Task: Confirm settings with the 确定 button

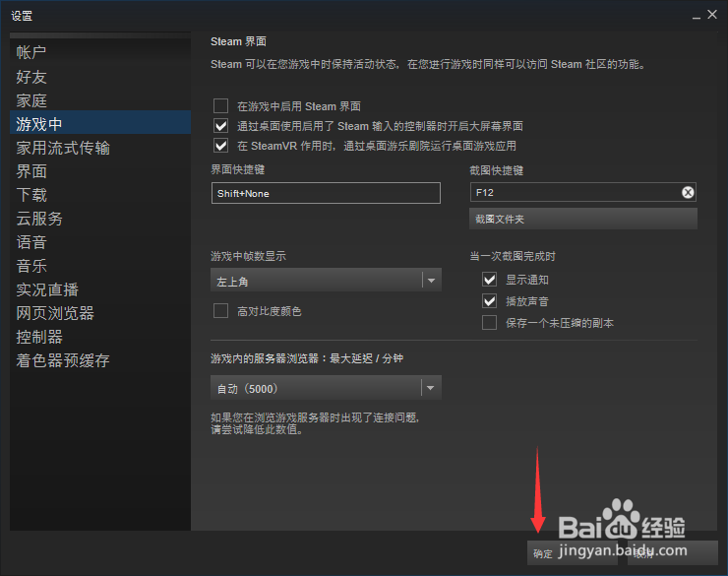Action: [x=572, y=553]
